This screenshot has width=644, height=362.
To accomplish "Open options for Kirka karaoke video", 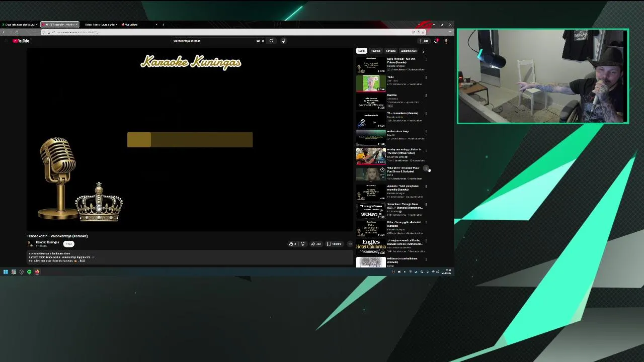I will click(x=426, y=223).
